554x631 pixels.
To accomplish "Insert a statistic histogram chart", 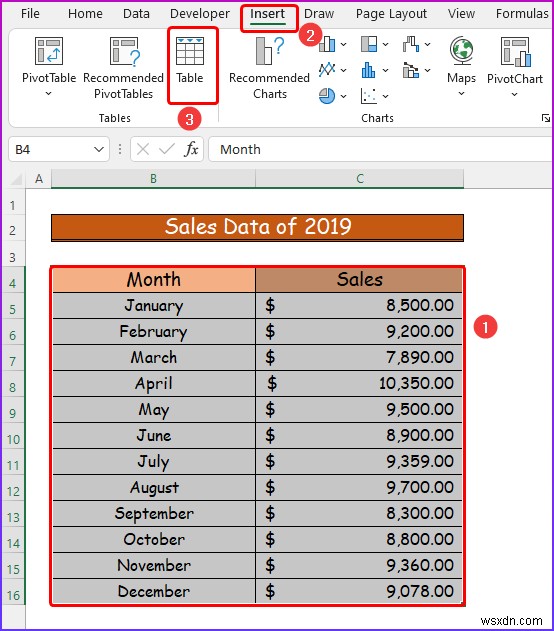I will pos(369,70).
